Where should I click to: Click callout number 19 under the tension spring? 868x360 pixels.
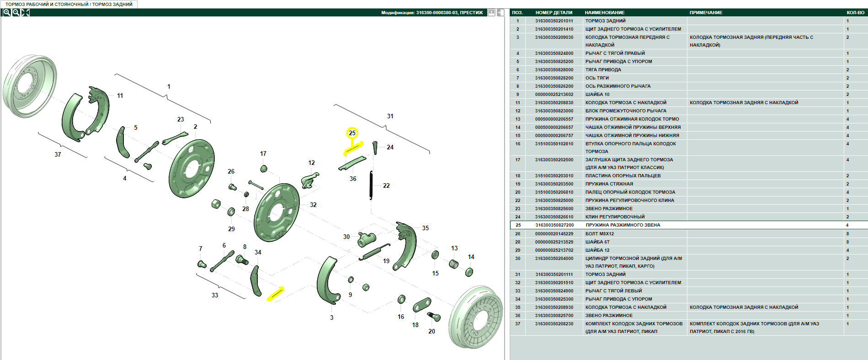(x=386, y=261)
